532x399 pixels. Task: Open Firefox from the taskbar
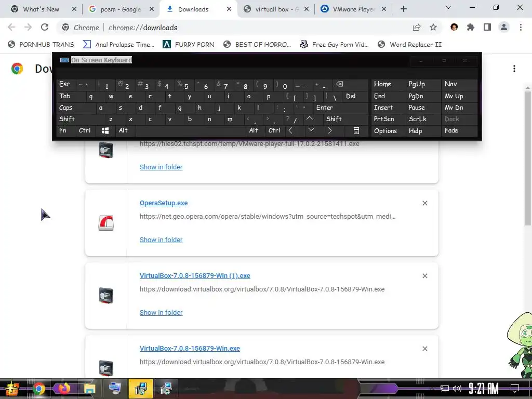point(64,389)
